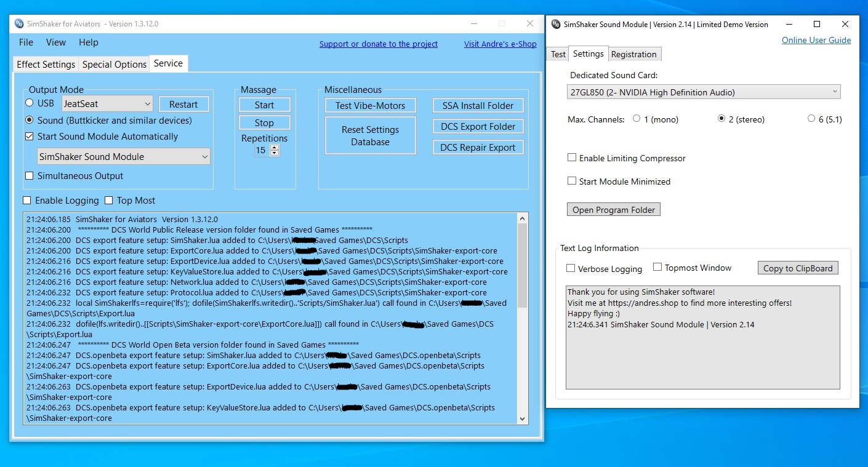Select Sound (Buttkicker and similar devices) option
868x467 pixels.
[x=29, y=120]
